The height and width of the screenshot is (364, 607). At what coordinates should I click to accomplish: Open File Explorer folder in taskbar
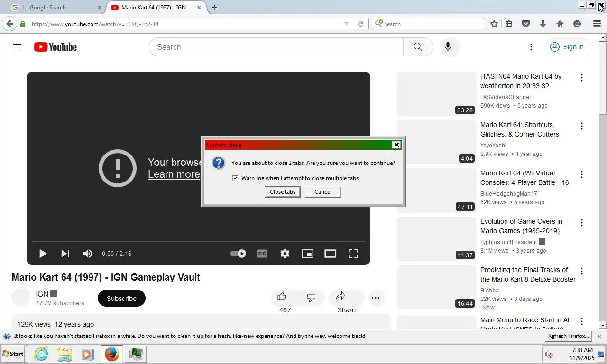(x=64, y=354)
